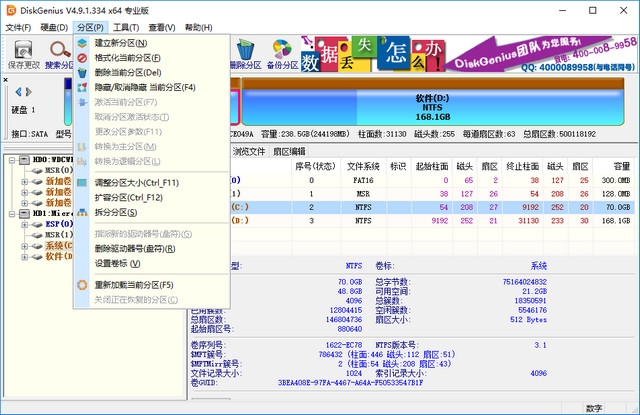Open the 工具(T) Tools menu
The image size is (640, 415).
[126, 27]
